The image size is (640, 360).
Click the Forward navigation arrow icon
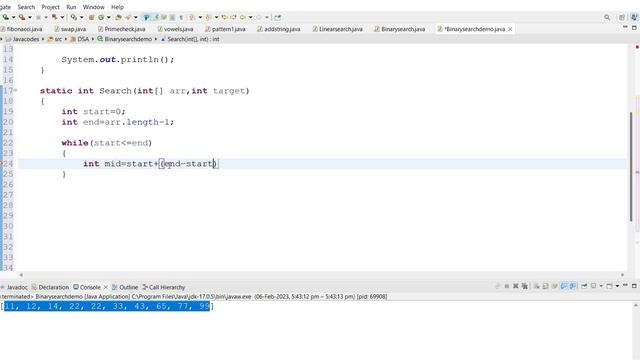tap(259, 17)
